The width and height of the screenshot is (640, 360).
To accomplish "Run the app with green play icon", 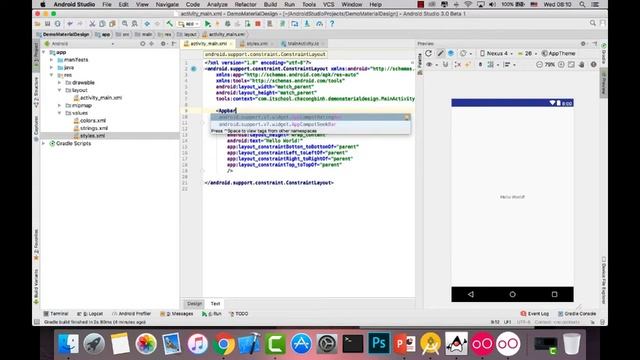I will [x=208, y=24].
